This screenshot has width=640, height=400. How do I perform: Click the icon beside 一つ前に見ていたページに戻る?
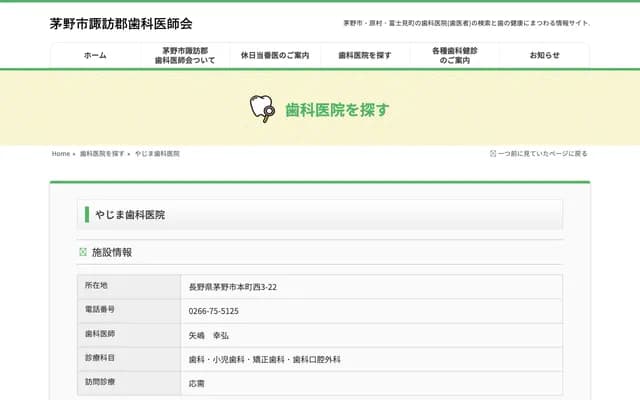tap(493, 153)
